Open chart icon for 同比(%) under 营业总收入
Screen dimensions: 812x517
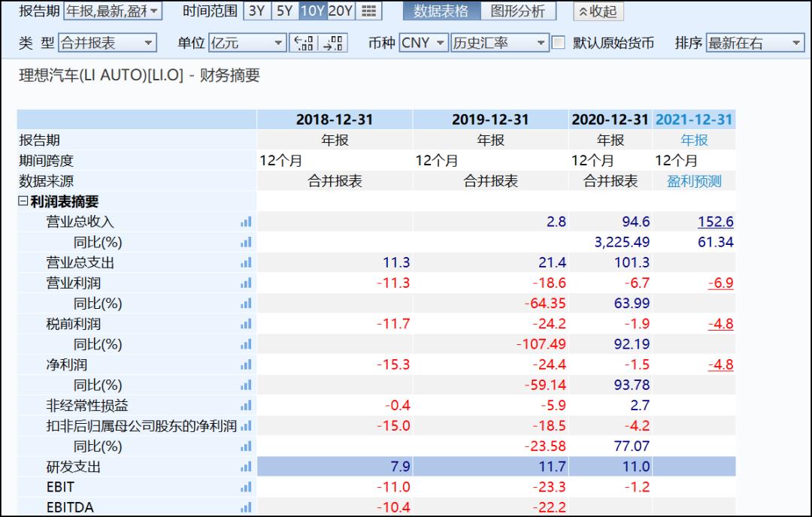pos(246,242)
